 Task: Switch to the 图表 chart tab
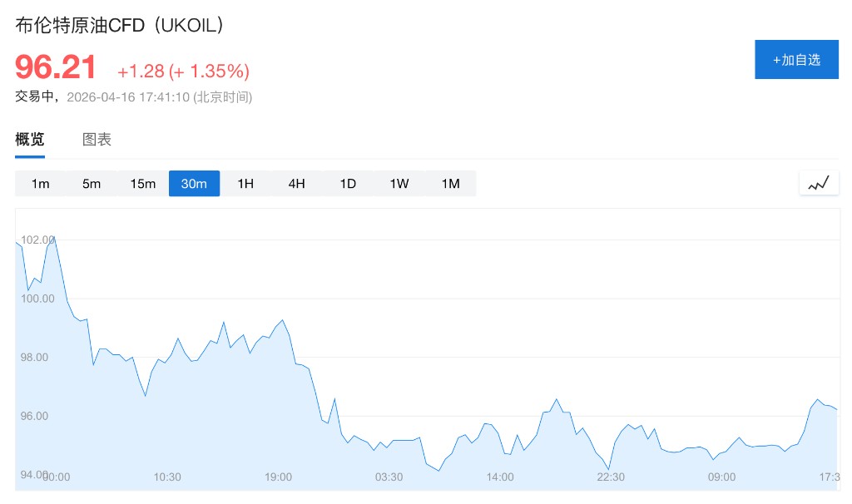(x=97, y=140)
